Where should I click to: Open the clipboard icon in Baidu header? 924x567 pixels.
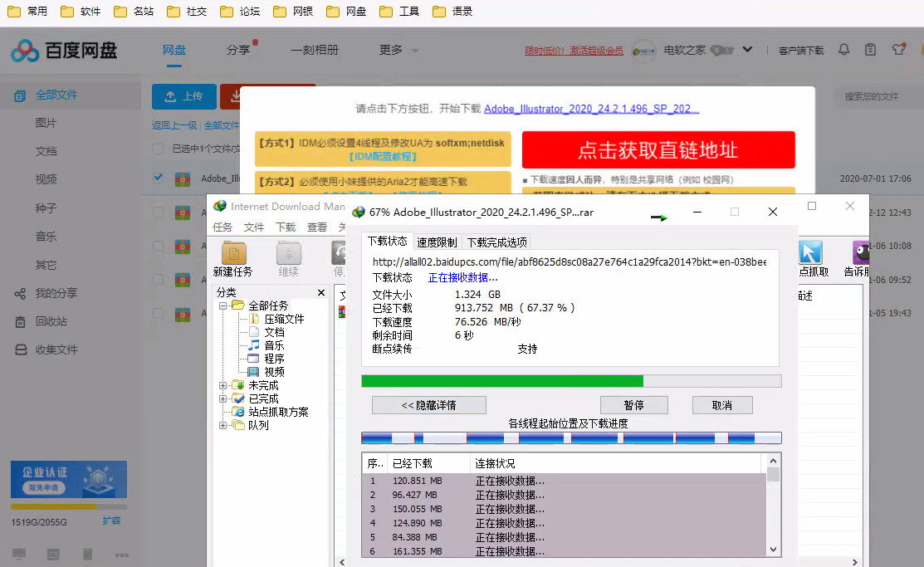(870, 50)
